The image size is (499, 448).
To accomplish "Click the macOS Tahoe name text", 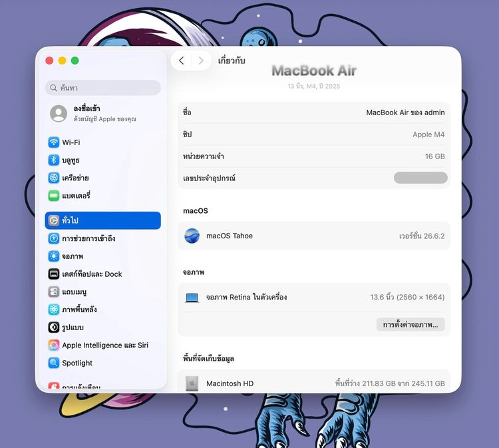I will coord(230,236).
